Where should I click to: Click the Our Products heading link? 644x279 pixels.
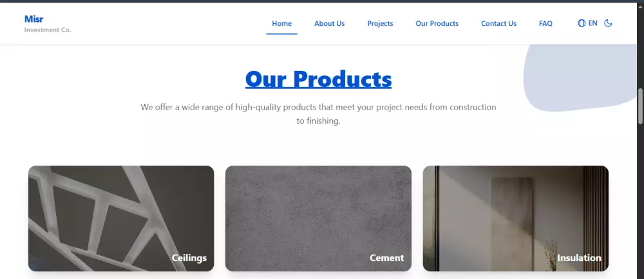click(x=318, y=79)
